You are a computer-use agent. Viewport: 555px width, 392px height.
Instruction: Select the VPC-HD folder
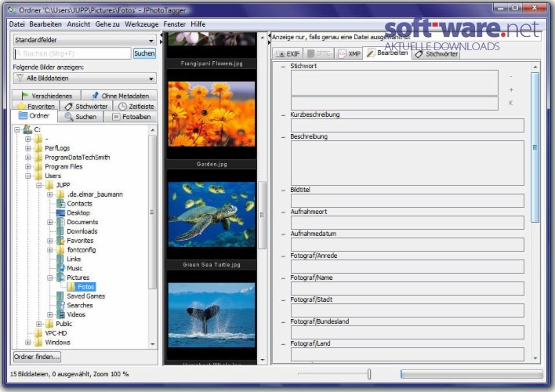[56, 333]
